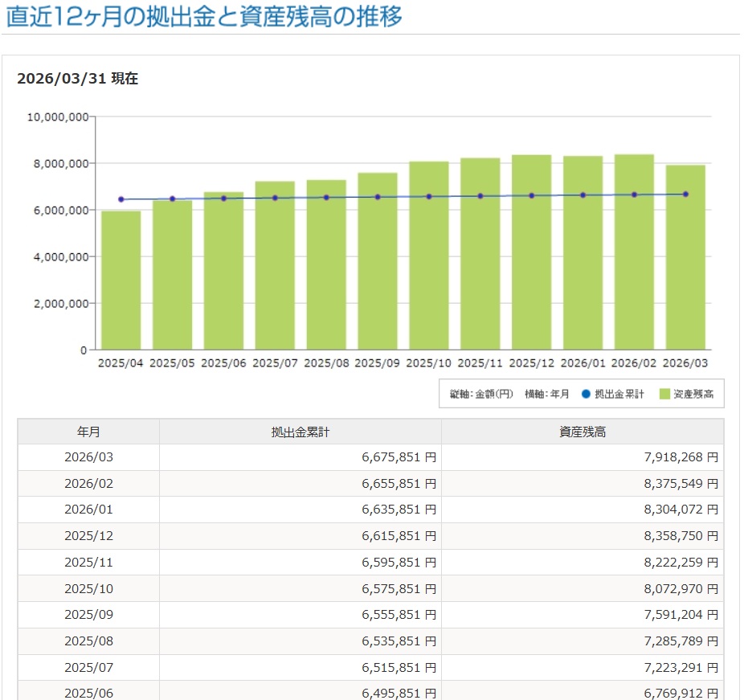The height and width of the screenshot is (700, 744).
Task: Click the green 資産残高 legend square
Action: click(664, 395)
